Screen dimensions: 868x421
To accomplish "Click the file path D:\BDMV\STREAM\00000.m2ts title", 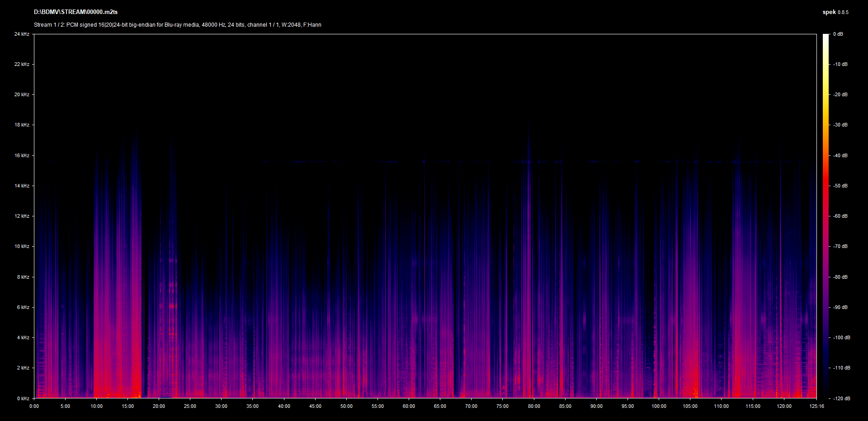I will tap(75, 12).
